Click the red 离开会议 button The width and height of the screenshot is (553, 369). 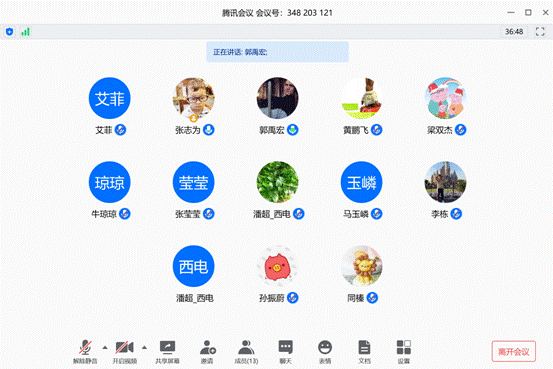(x=514, y=351)
